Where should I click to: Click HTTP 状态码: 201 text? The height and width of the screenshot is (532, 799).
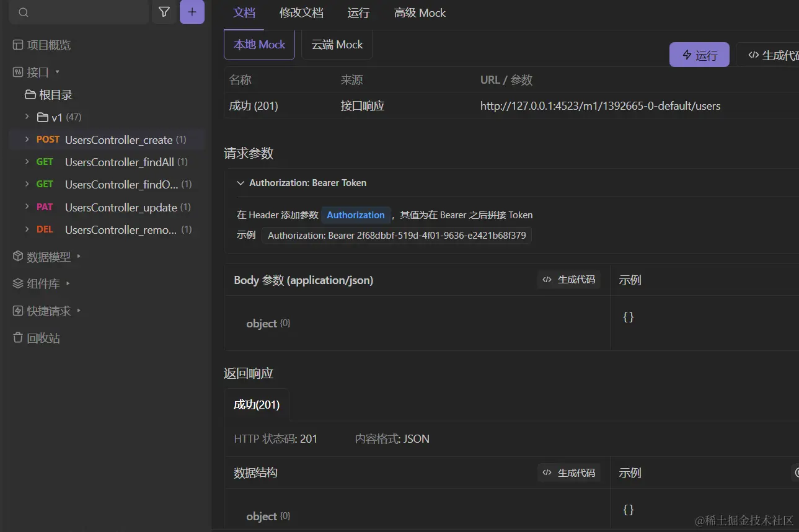tap(276, 439)
